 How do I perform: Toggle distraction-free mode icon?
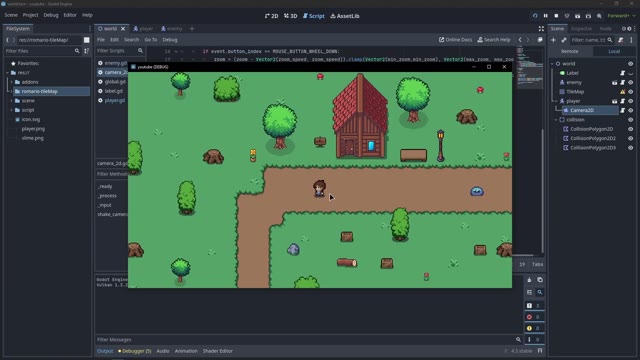click(541, 29)
